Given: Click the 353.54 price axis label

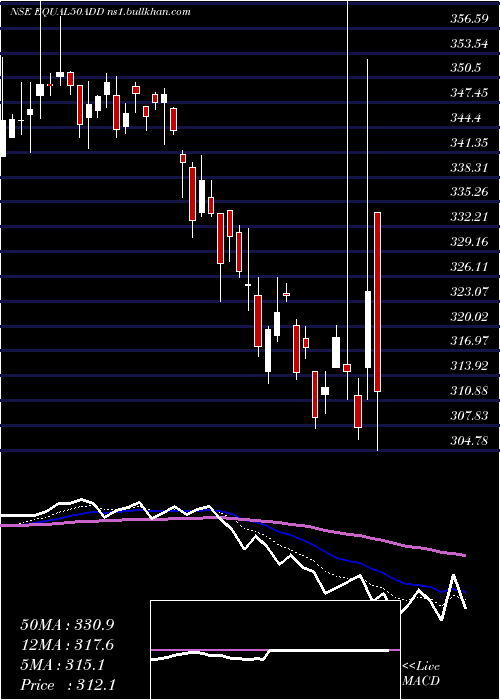Looking at the screenshot, I should tap(469, 44).
